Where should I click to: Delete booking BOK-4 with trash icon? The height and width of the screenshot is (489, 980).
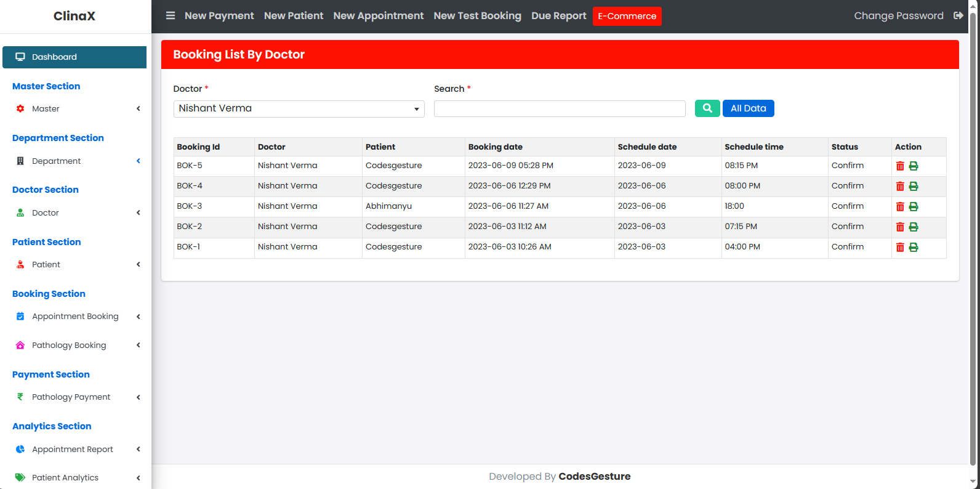(x=900, y=186)
